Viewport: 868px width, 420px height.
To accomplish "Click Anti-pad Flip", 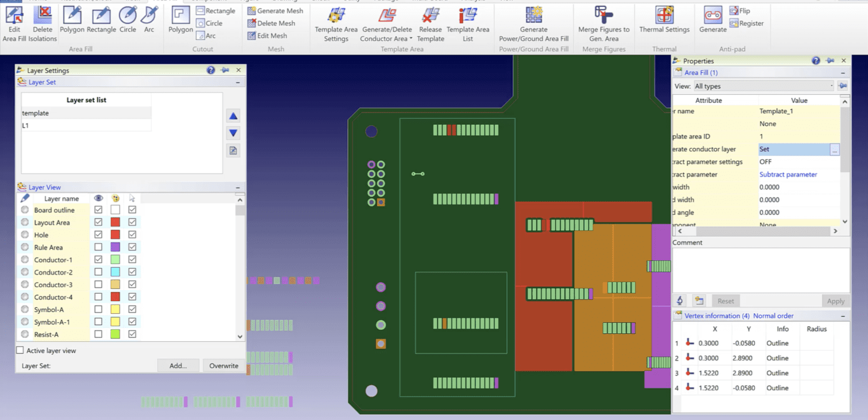I will [740, 11].
